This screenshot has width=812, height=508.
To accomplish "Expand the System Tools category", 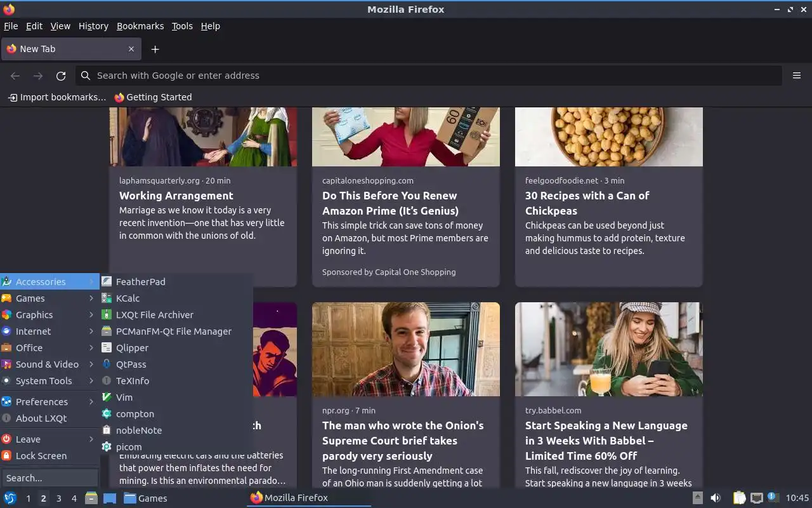I will [49, 380].
